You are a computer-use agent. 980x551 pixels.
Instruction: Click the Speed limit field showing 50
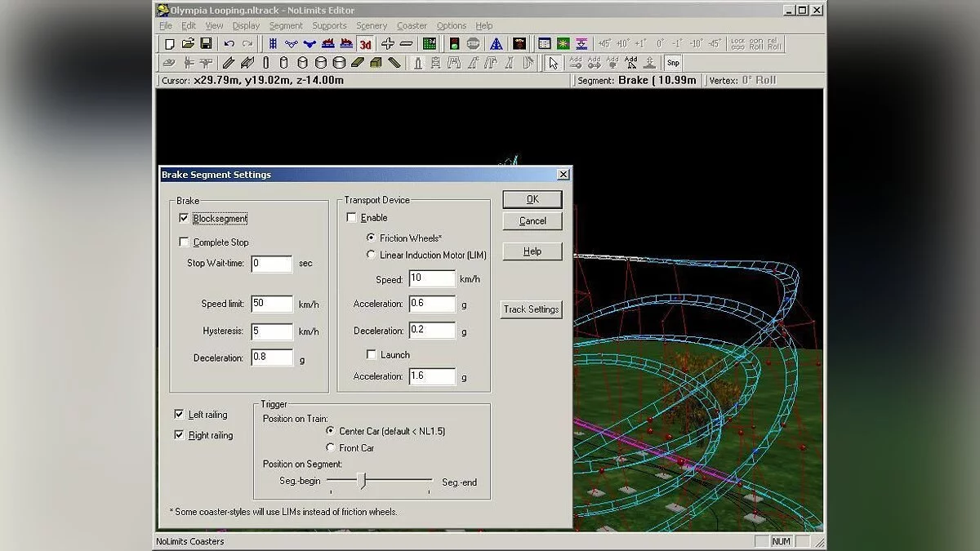click(x=272, y=304)
